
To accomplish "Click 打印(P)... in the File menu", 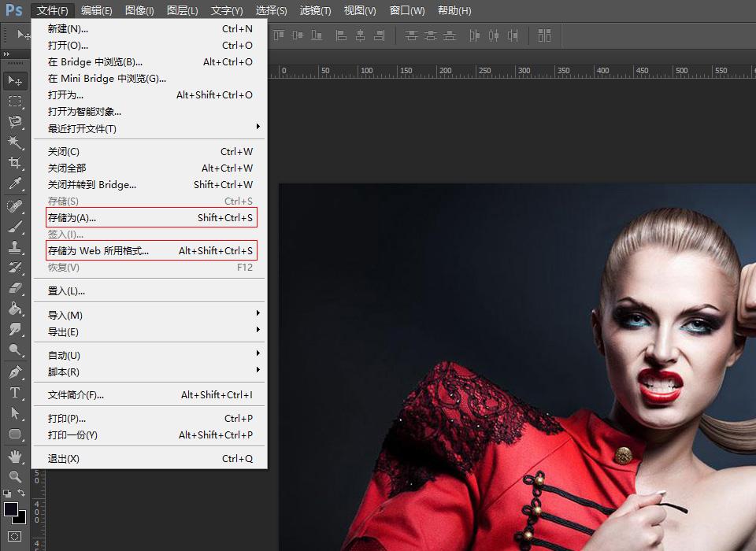I will click(67, 419).
